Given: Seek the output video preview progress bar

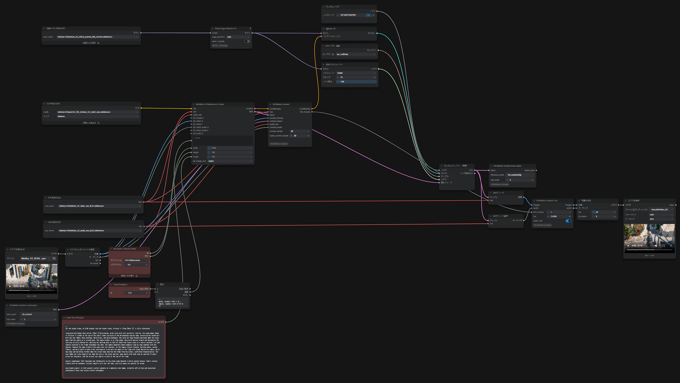Looking at the screenshot, I should tap(649, 249).
